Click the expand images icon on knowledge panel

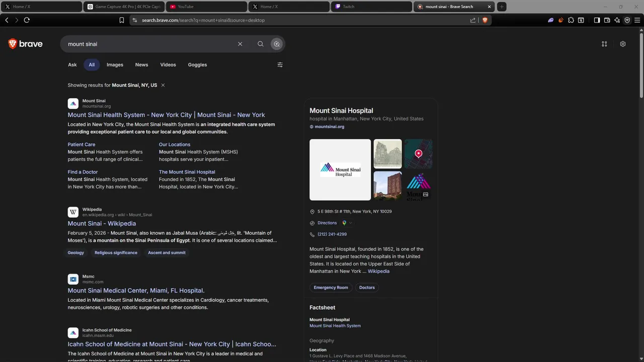[426, 195]
